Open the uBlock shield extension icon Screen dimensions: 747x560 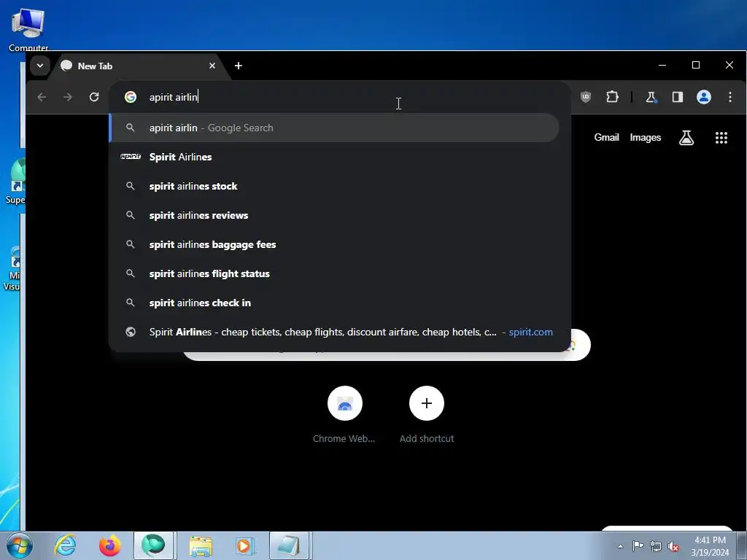(x=586, y=97)
